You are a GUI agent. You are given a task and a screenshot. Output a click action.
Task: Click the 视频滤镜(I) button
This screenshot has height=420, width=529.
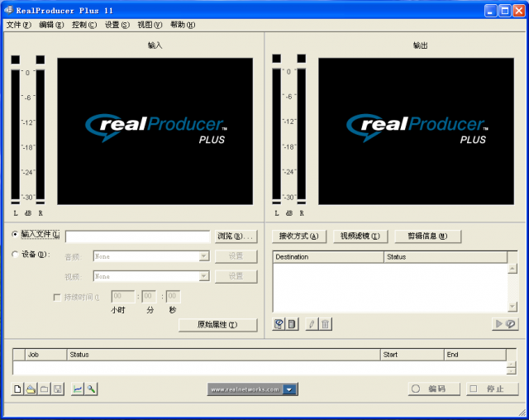(360, 236)
